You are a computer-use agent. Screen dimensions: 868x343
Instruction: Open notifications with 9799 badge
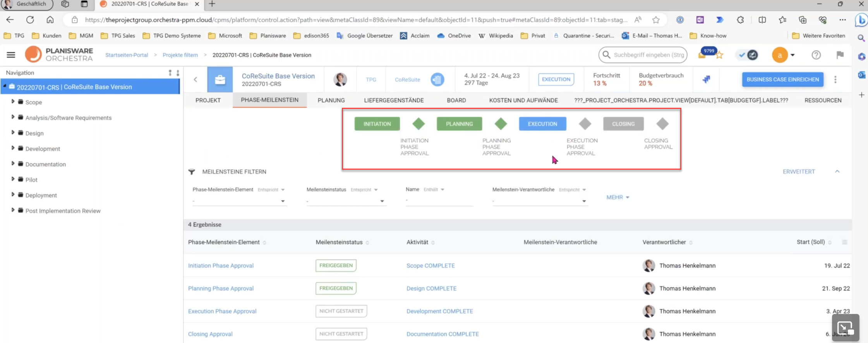(x=703, y=55)
